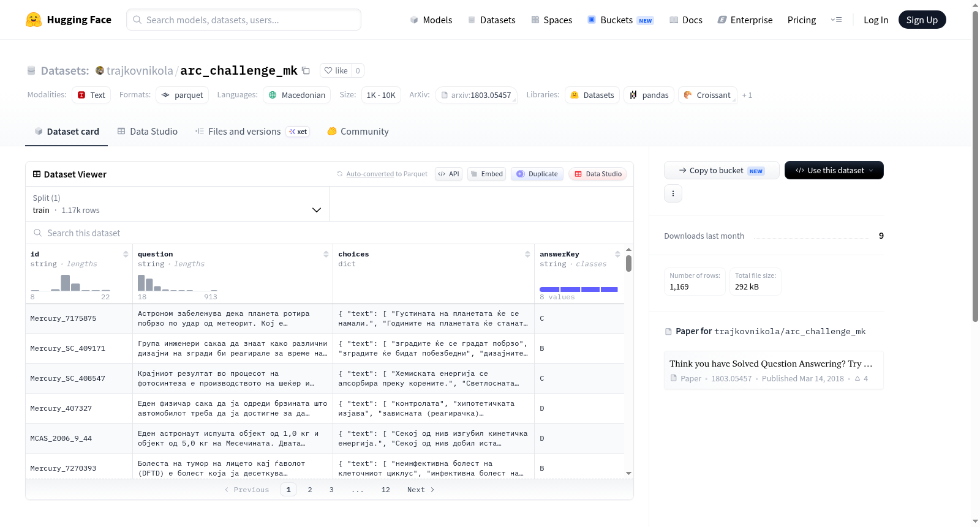Switch to the Data Studio tab
Viewport: 980px width, 527px height.
148,132
